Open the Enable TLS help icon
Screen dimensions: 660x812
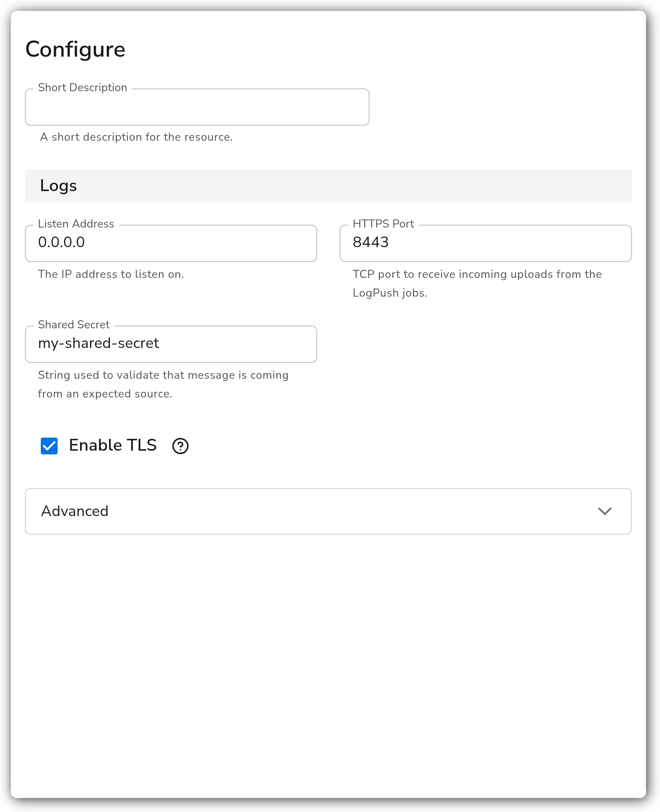coord(180,446)
